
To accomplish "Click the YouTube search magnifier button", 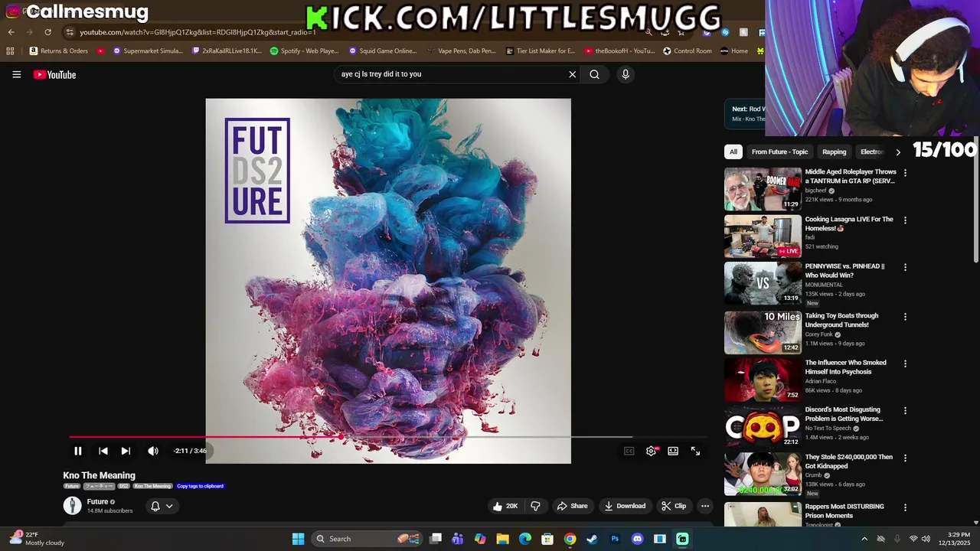I will [594, 74].
